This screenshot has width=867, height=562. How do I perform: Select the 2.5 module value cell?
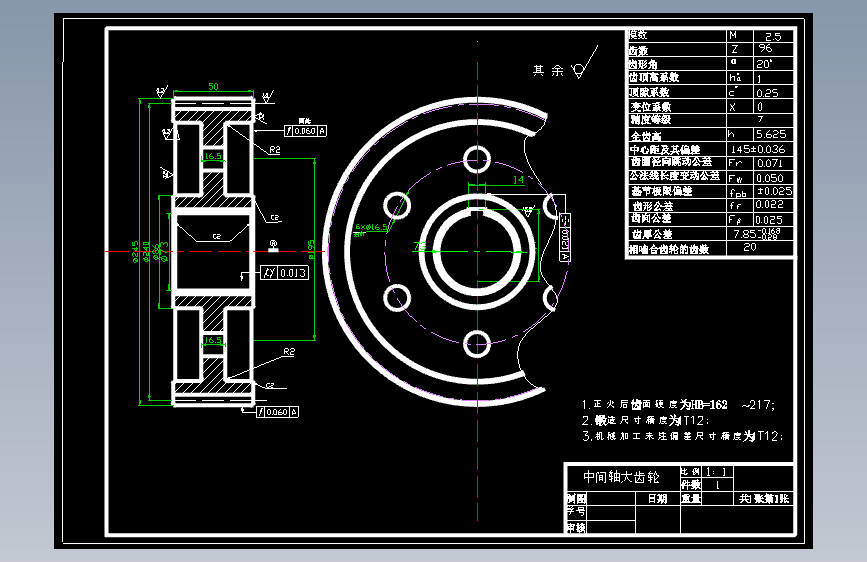coord(773,37)
